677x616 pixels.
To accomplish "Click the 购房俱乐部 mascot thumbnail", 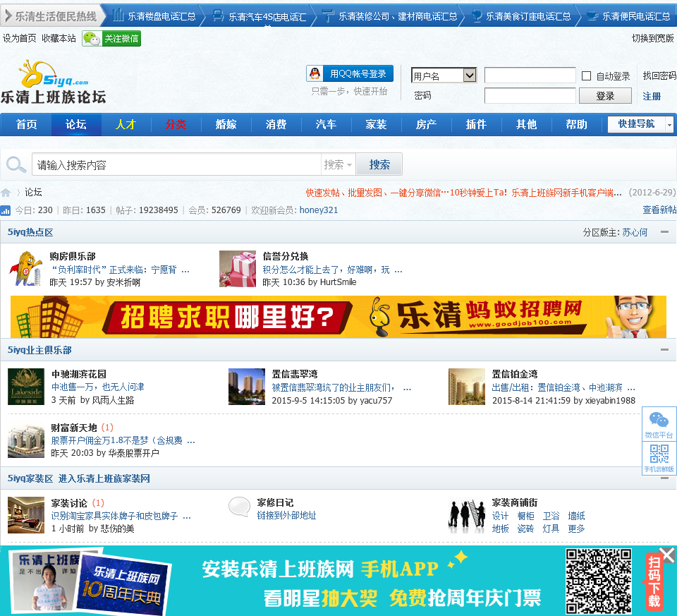I will click(x=25, y=269).
